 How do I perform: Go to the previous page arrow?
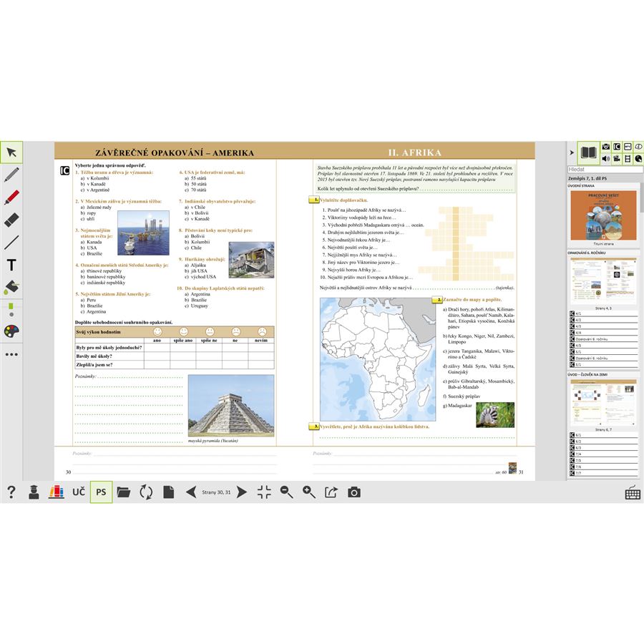(191, 492)
